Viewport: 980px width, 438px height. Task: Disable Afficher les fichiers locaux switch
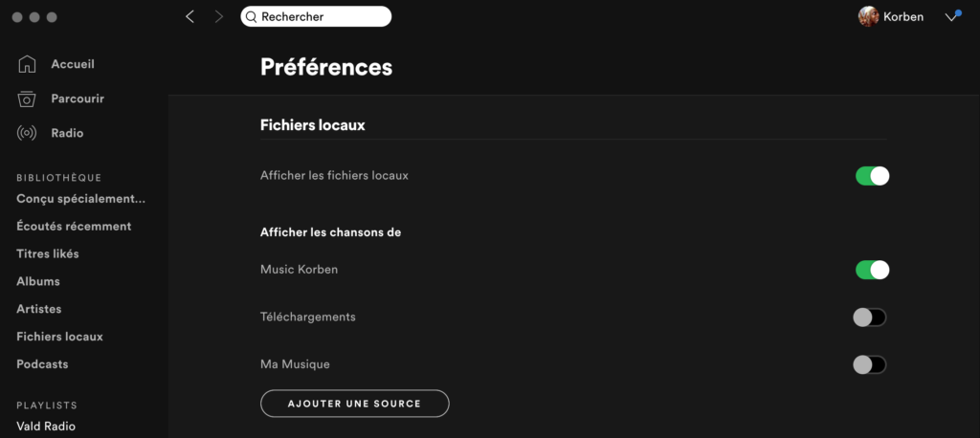point(872,176)
